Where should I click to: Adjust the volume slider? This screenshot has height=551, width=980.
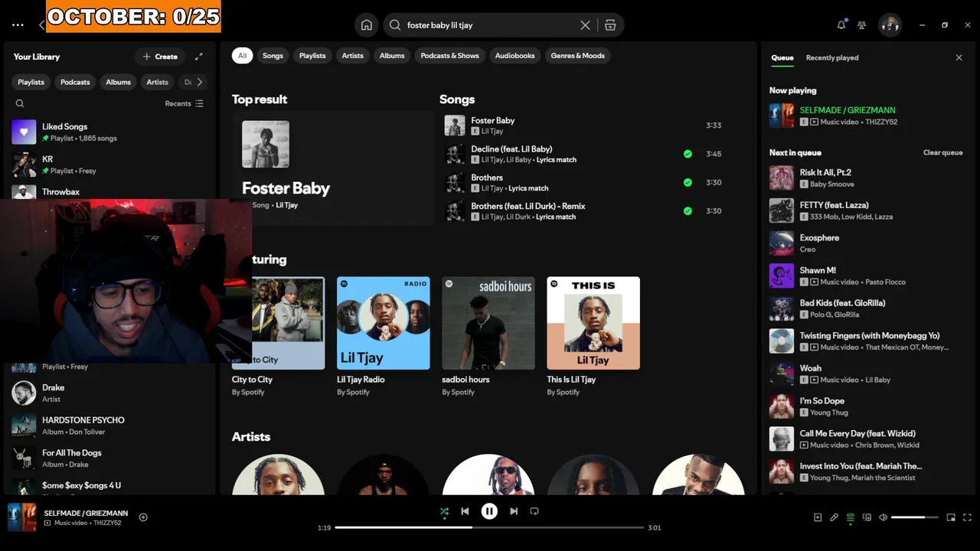(x=915, y=517)
